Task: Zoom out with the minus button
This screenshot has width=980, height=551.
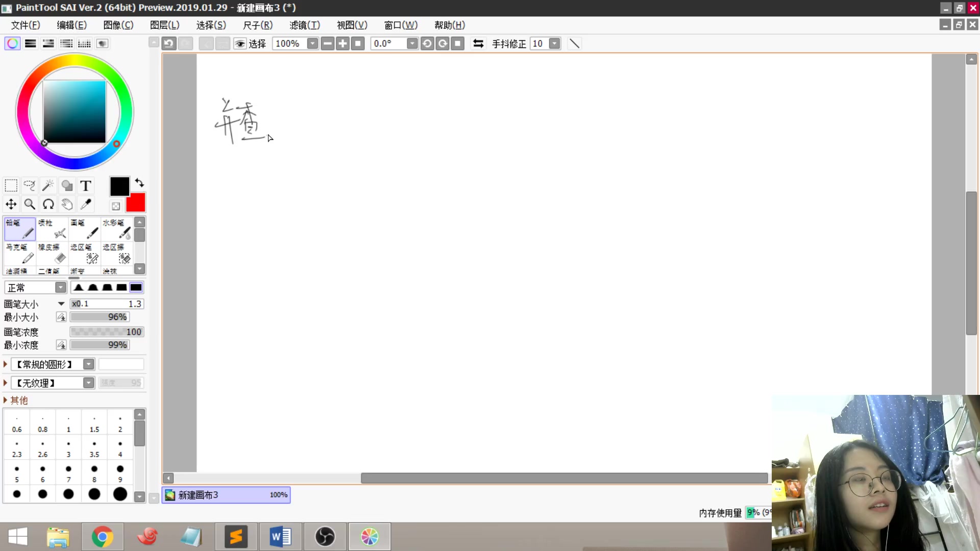Action: click(328, 44)
